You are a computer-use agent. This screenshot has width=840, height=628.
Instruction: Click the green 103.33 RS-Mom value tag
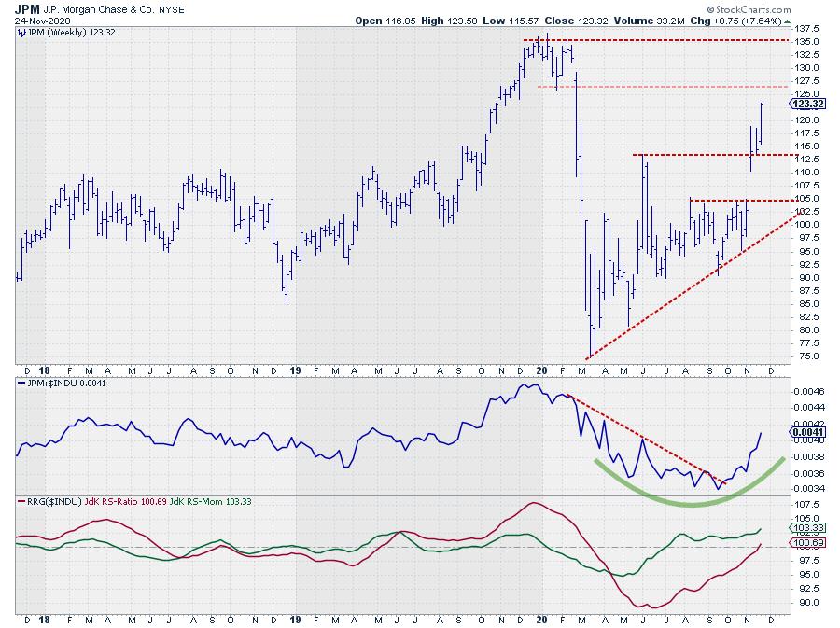pos(805,528)
